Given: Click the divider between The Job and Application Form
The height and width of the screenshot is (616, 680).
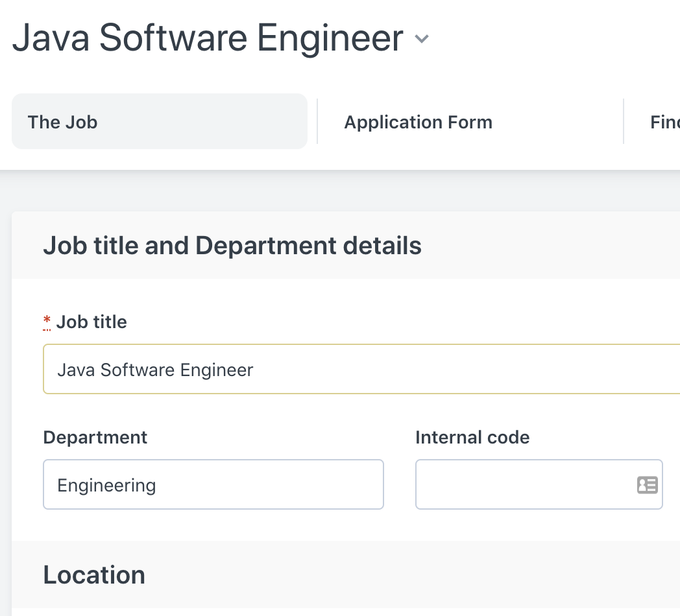Looking at the screenshot, I should coord(317,122).
